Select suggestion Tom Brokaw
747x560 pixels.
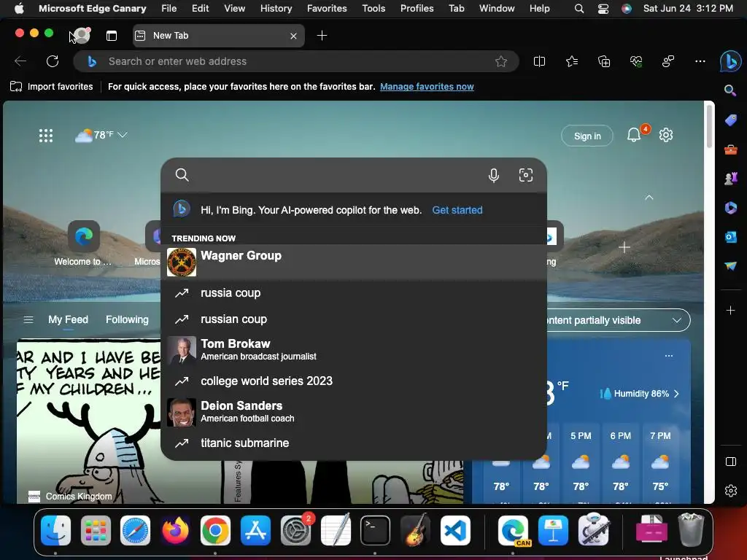pos(354,350)
